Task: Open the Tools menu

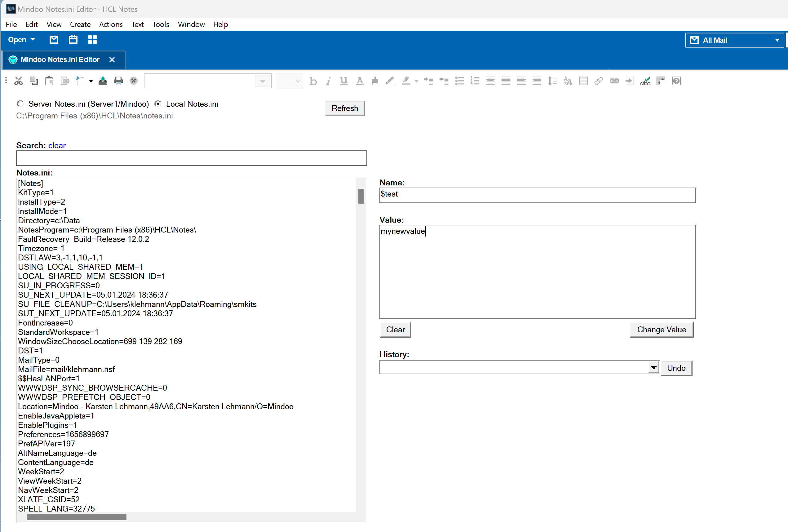Action: 161,24
